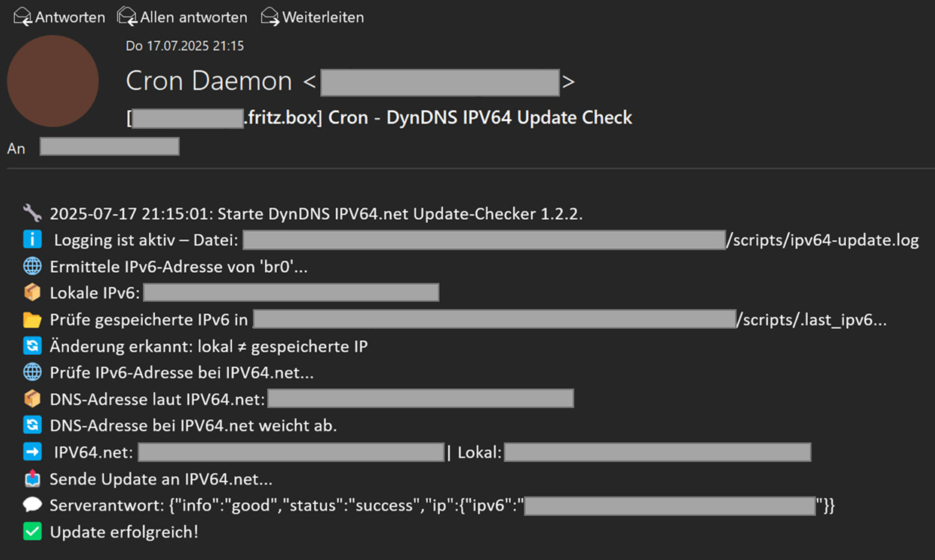Click the outbox icon beside Sende Update
935x560 pixels.
click(x=32, y=479)
